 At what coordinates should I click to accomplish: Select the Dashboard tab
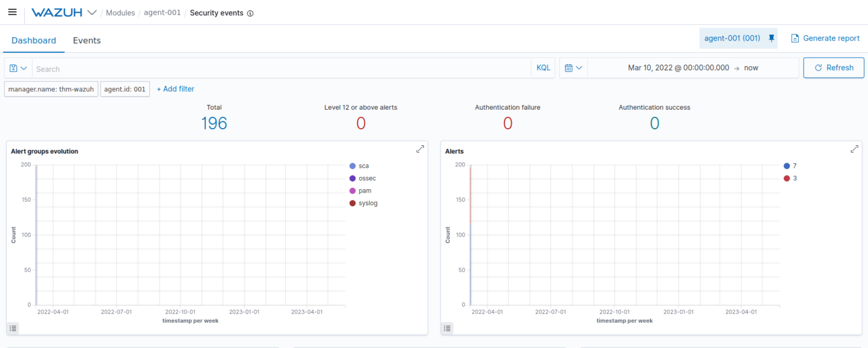click(34, 41)
